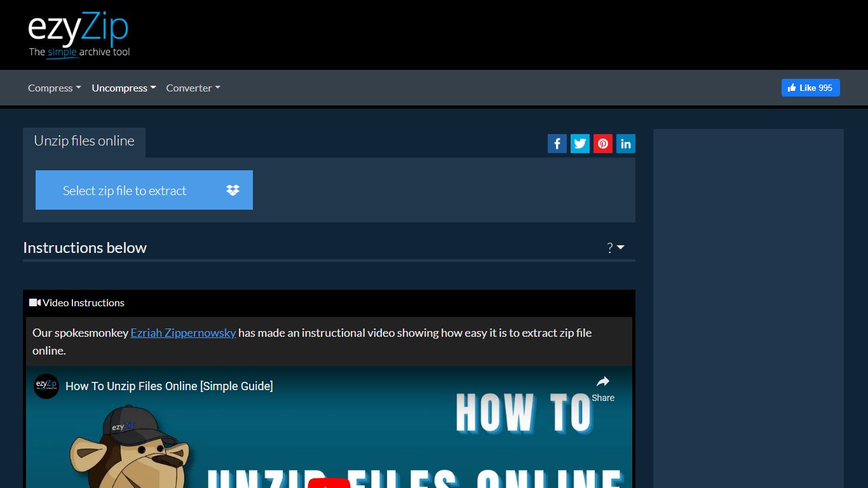Viewport: 868px width, 488px height.
Task: Open the Ezriah Zippernowsky link
Action: (x=183, y=332)
